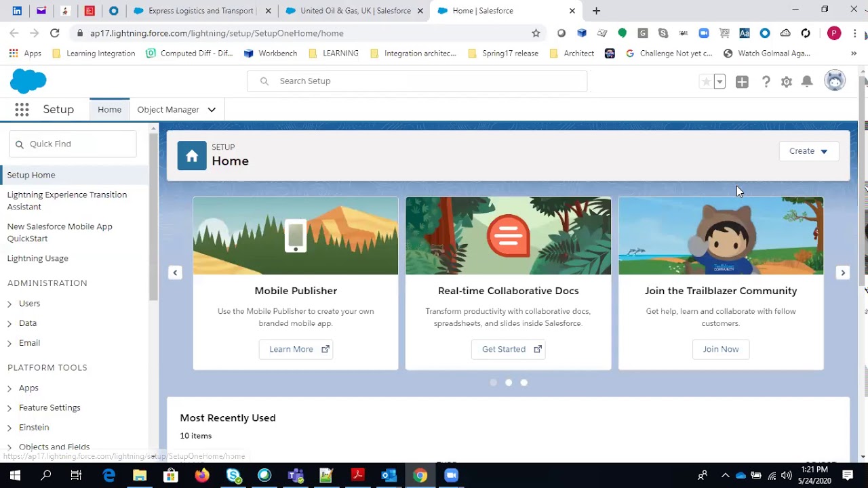This screenshot has width=868, height=488.
Task: Open Microsoft Edge from the taskbar
Action: coord(108,475)
